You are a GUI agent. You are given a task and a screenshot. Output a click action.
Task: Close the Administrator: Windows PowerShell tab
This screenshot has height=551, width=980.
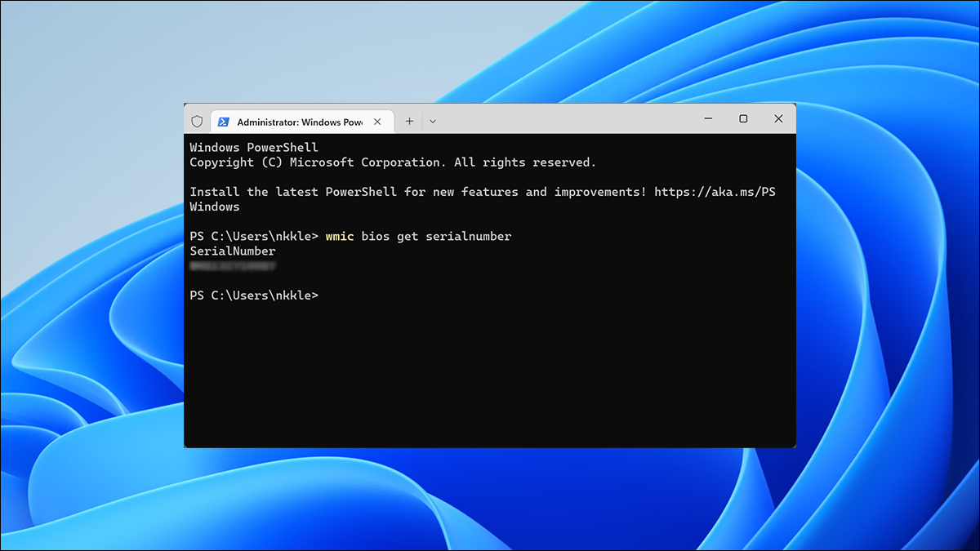pos(377,122)
